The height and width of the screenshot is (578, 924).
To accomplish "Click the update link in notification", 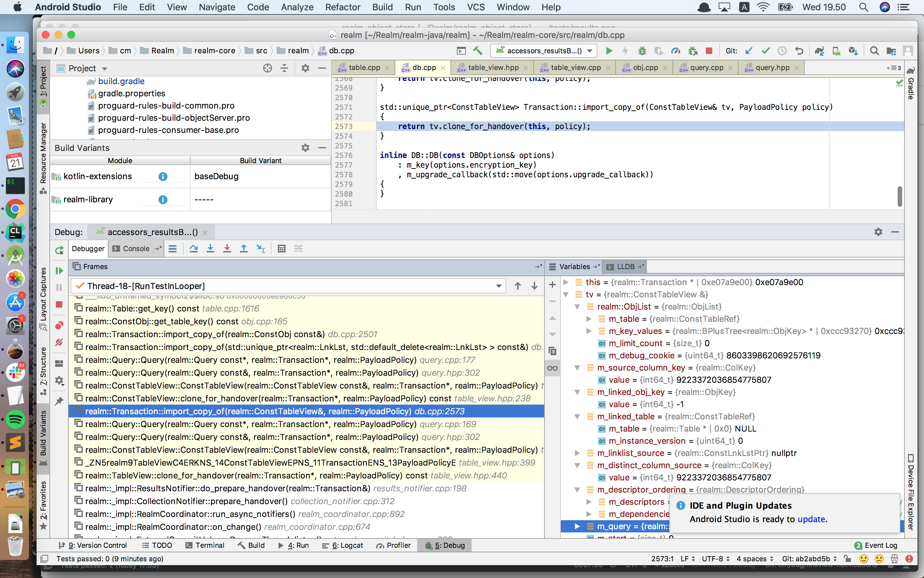I will point(811,519).
